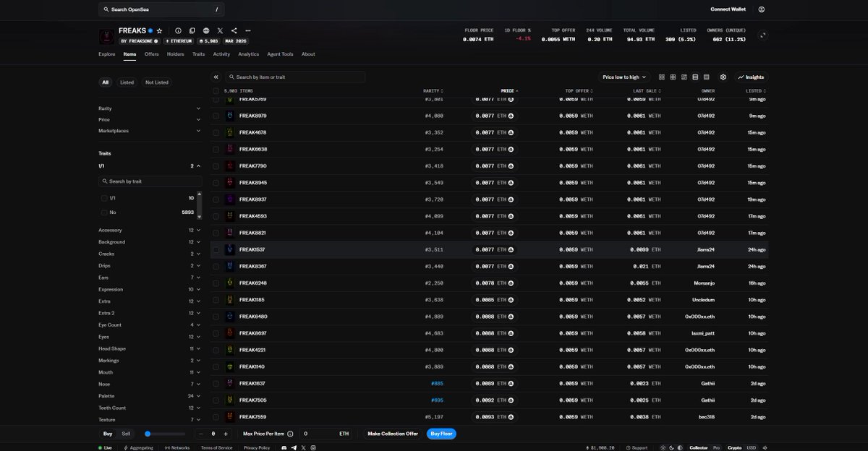
Task: Expand the Palette trait group
Action: coord(150,396)
